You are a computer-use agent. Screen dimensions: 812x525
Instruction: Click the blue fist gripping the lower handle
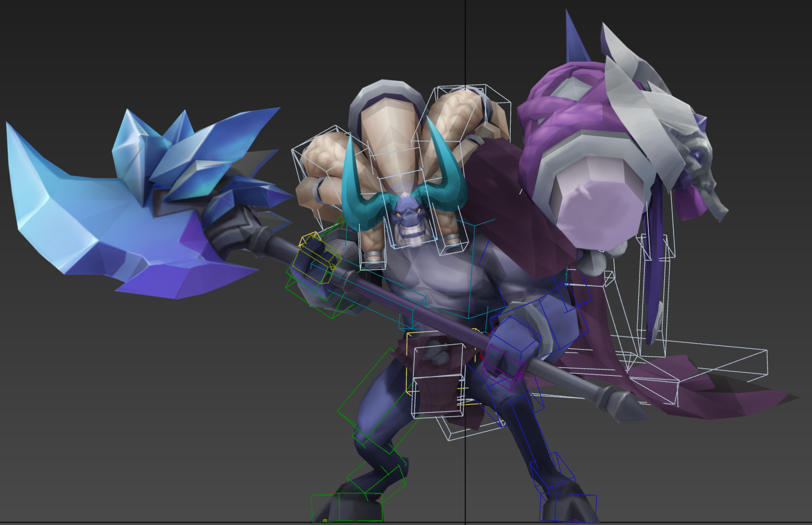511,348
